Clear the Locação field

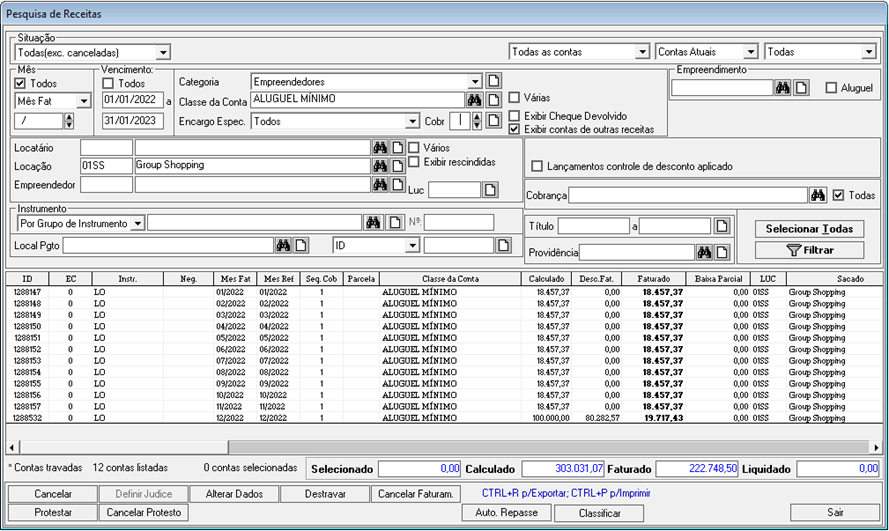coord(398,166)
